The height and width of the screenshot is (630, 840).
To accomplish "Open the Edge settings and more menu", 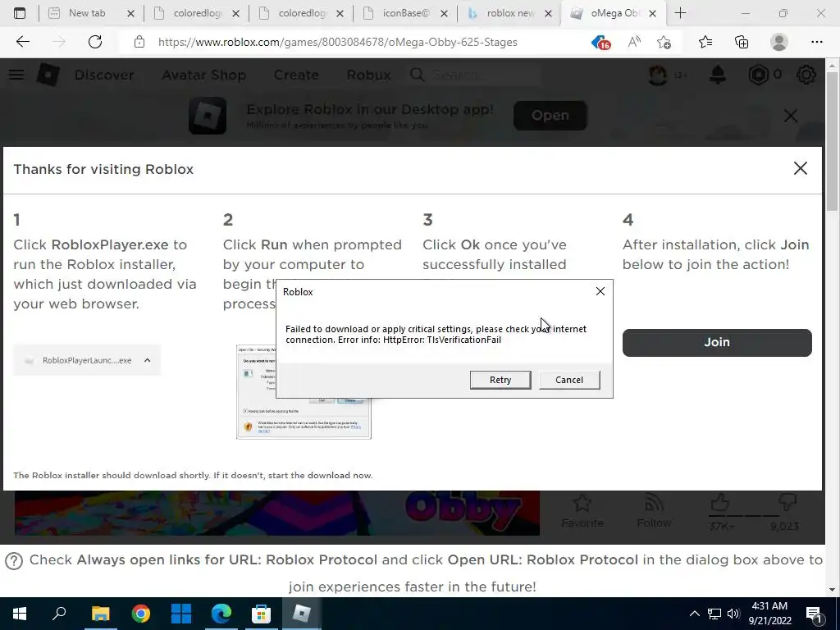I will point(816,42).
